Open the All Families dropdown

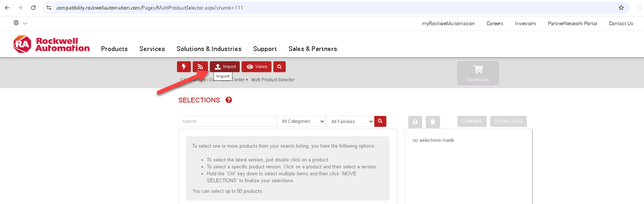pyautogui.click(x=350, y=121)
